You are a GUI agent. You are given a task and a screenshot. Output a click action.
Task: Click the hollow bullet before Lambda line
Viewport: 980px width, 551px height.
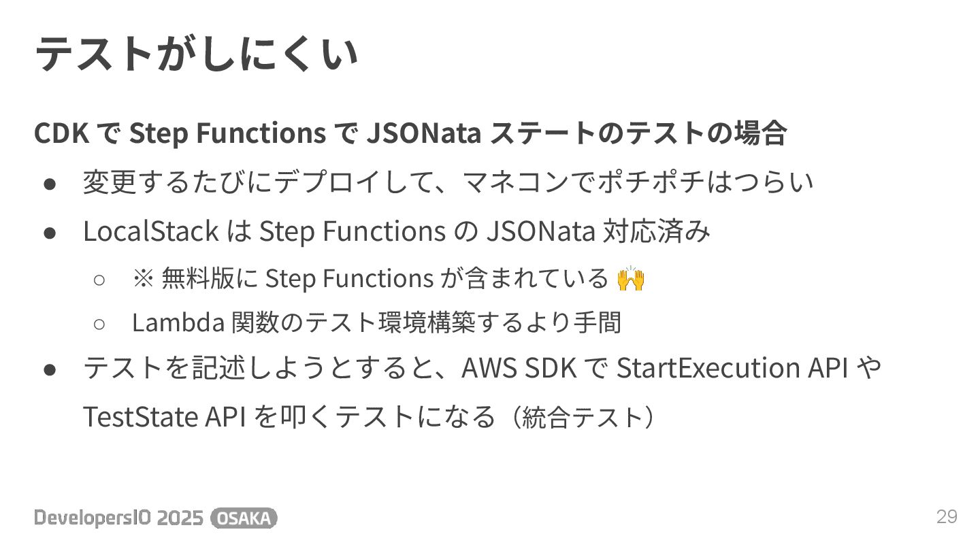coord(99,324)
